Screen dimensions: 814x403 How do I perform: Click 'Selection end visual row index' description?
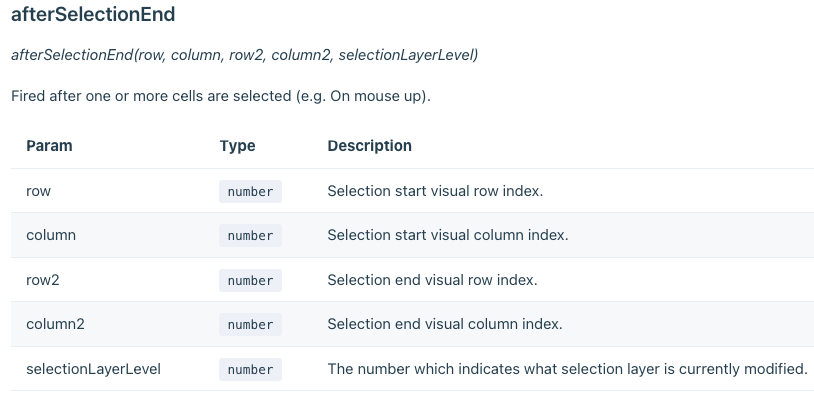[x=432, y=280]
